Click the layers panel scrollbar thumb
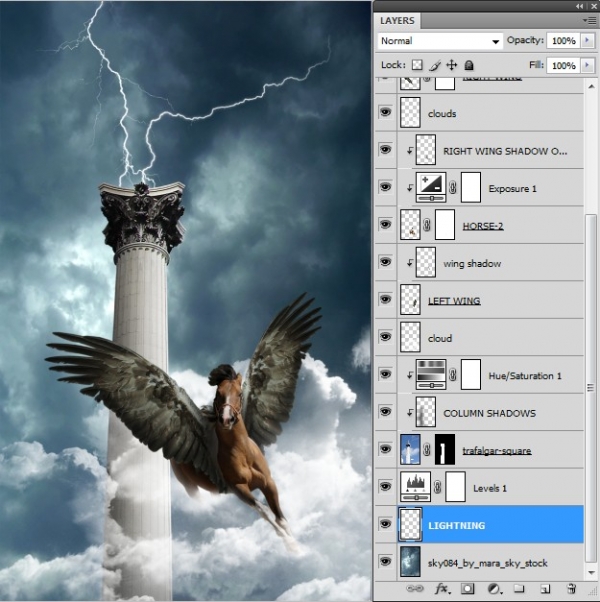The width and height of the screenshot is (600, 602). point(591,388)
